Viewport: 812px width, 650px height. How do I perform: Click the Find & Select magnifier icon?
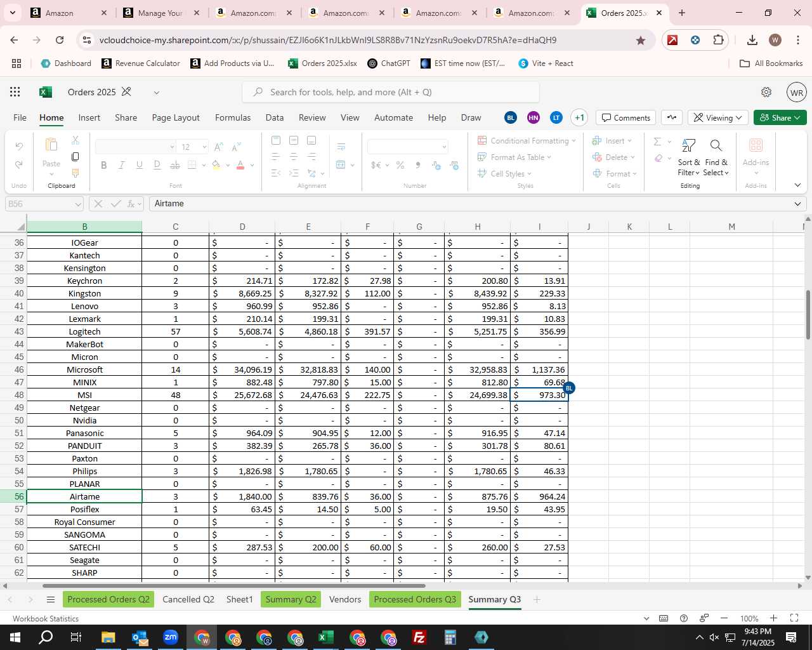point(716,145)
